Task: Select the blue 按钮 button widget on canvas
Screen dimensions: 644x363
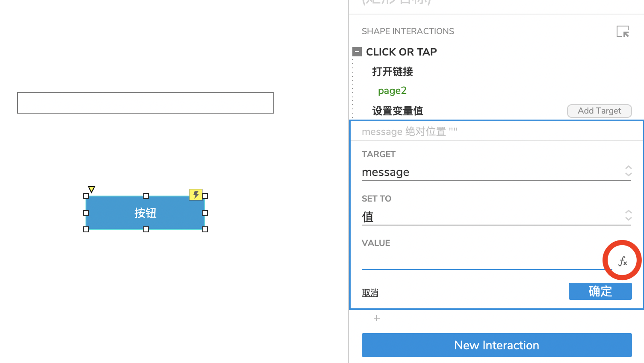Action: point(145,213)
